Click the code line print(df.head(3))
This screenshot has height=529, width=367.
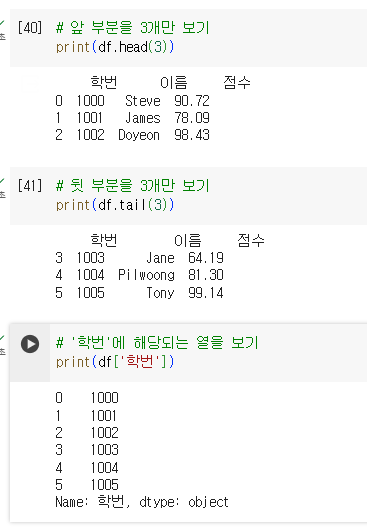pyautogui.click(x=115, y=47)
